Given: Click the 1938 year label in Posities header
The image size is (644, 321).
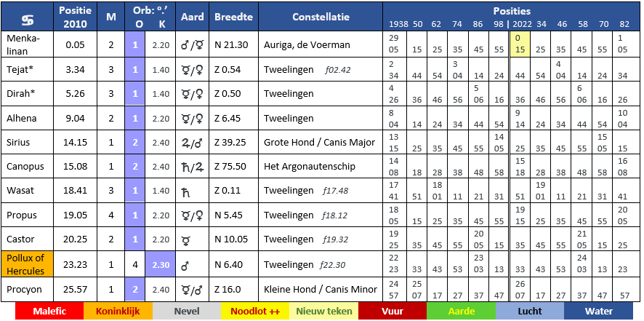Looking at the screenshot, I should pos(398,24).
